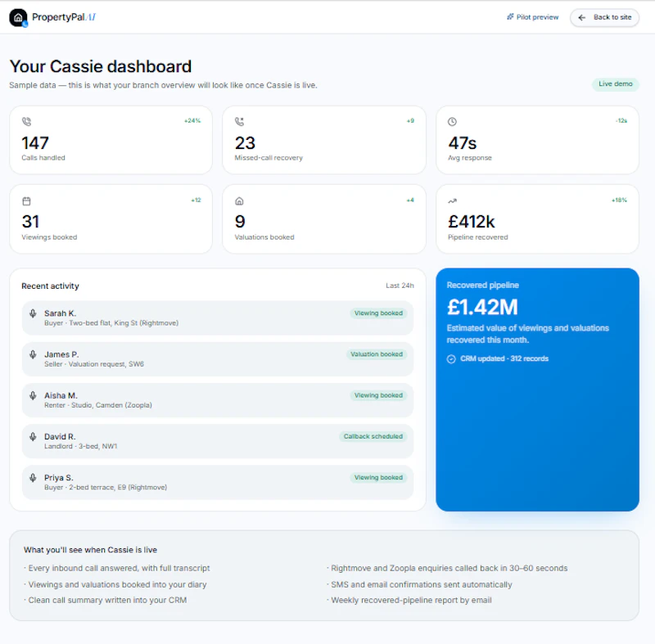Click the 47s Avg response value
This screenshot has height=644, width=655.
[463, 143]
